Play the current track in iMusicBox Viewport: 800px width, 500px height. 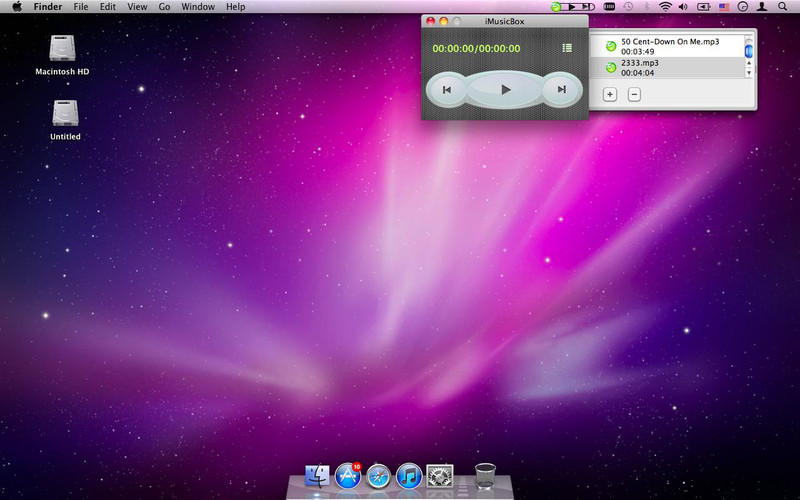(505, 90)
